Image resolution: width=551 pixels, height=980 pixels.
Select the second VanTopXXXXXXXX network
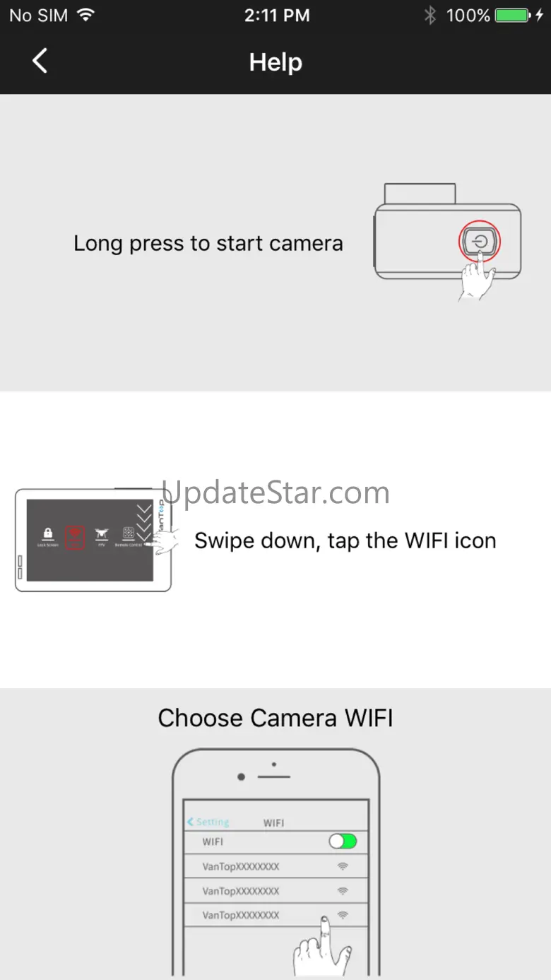click(275, 891)
